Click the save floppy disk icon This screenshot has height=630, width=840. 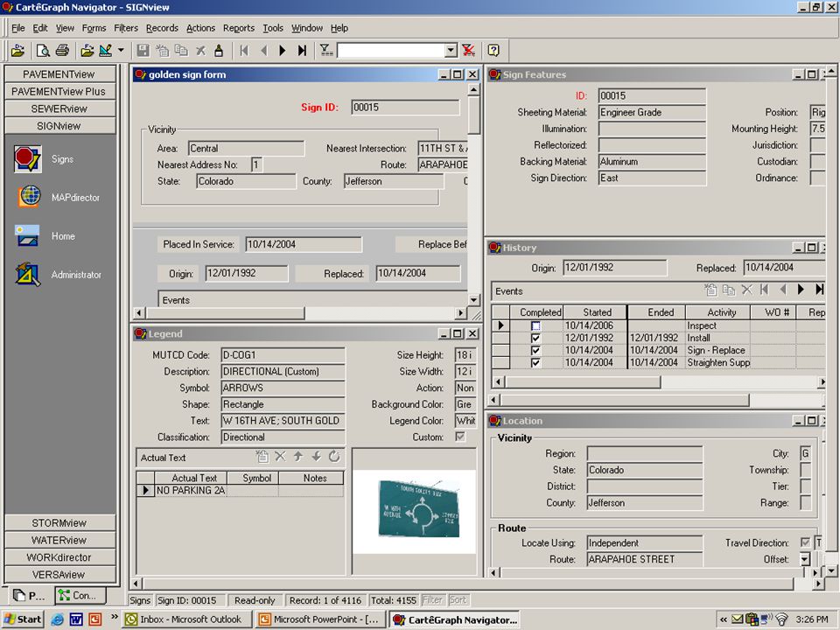pyautogui.click(x=143, y=51)
